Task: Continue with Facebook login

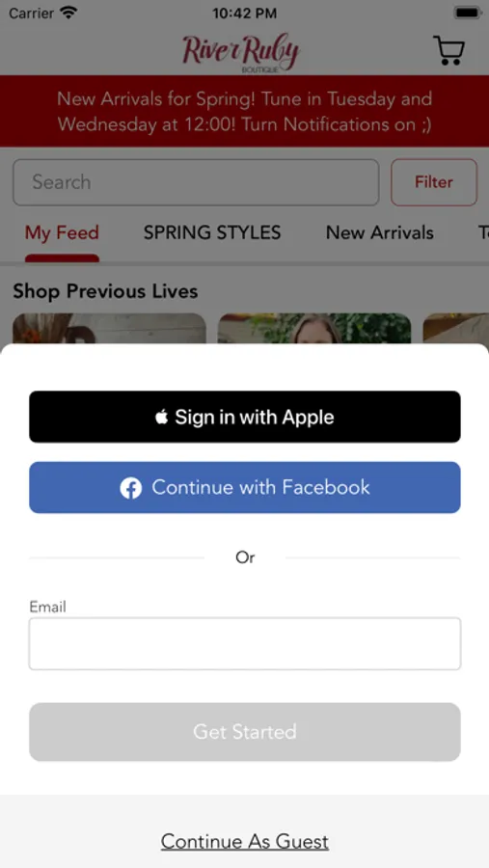Action: click(245, 488)
